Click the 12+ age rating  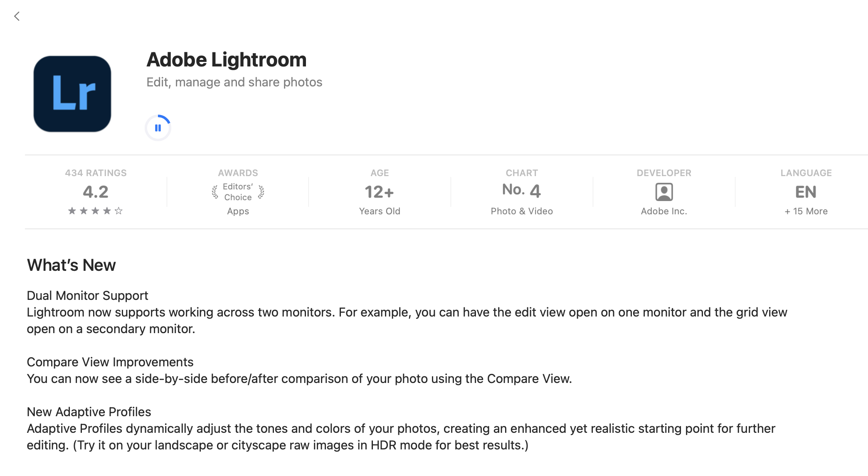coord(379,192)
